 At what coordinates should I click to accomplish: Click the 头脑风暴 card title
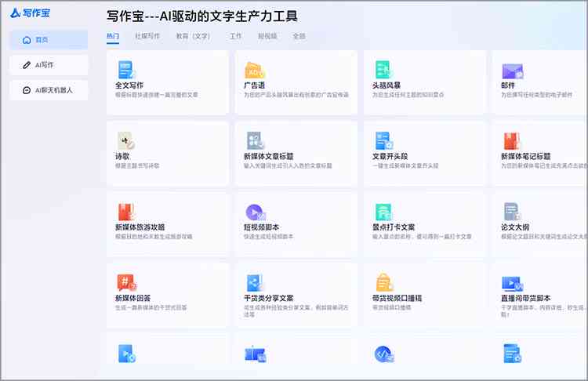click(387, 85)
